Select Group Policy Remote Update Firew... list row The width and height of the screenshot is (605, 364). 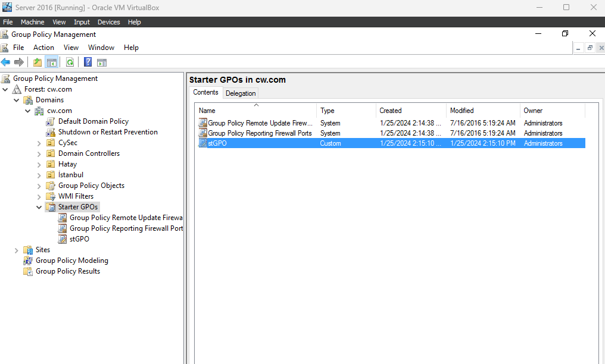click(x=391, y=123)
